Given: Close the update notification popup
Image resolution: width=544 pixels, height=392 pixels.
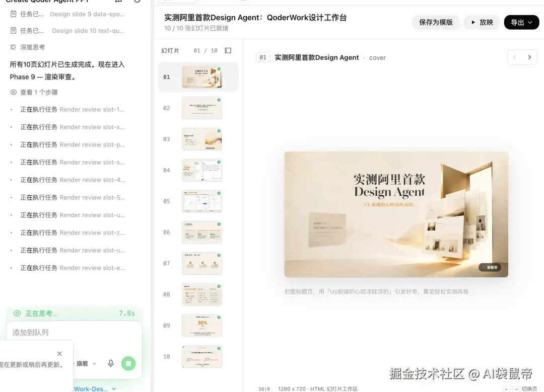Looking at the screenshot, I should [59, 354].
